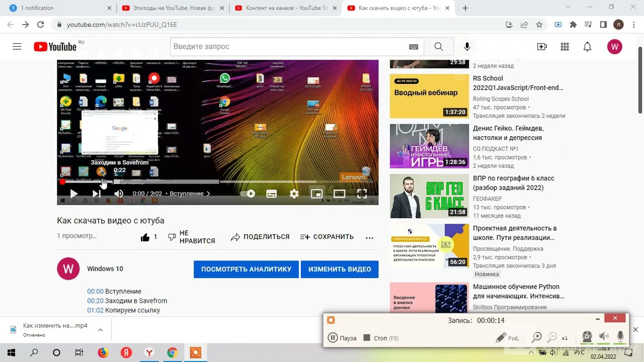644x362 pixels.
Task: Open the Windows 10 channel name link
Action: coord(105,268)
